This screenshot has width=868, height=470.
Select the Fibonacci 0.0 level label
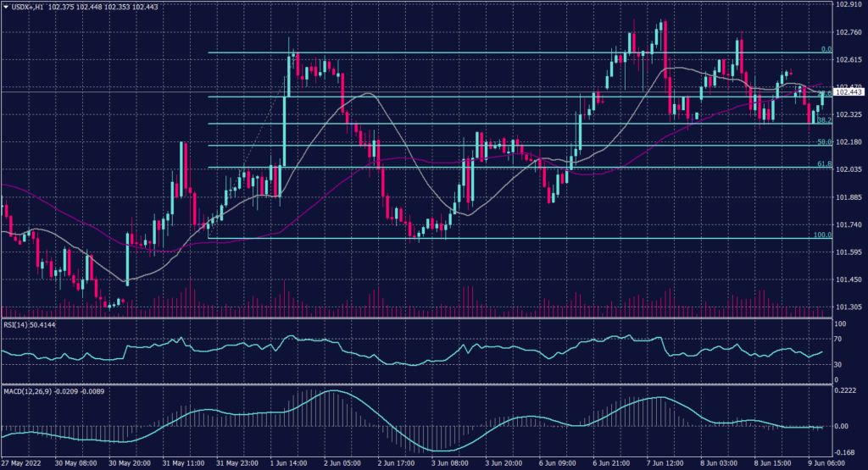click(825, 50)
